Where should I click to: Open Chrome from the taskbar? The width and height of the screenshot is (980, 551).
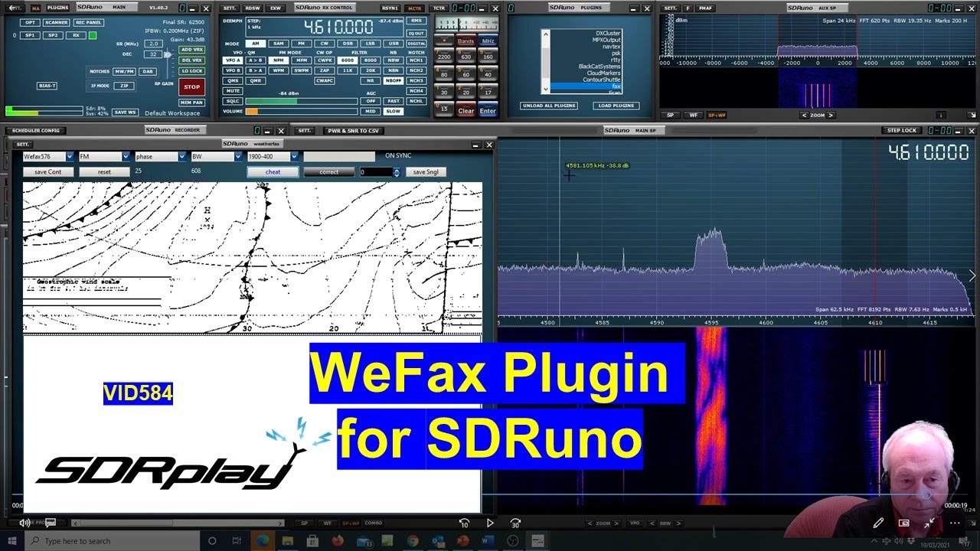pos(413,541)
